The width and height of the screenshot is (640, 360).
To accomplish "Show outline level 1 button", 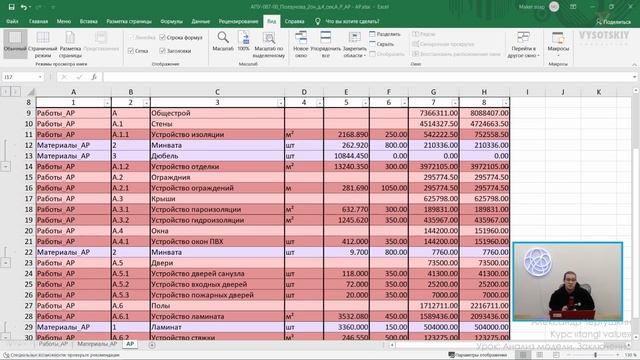I will (5, 92).
